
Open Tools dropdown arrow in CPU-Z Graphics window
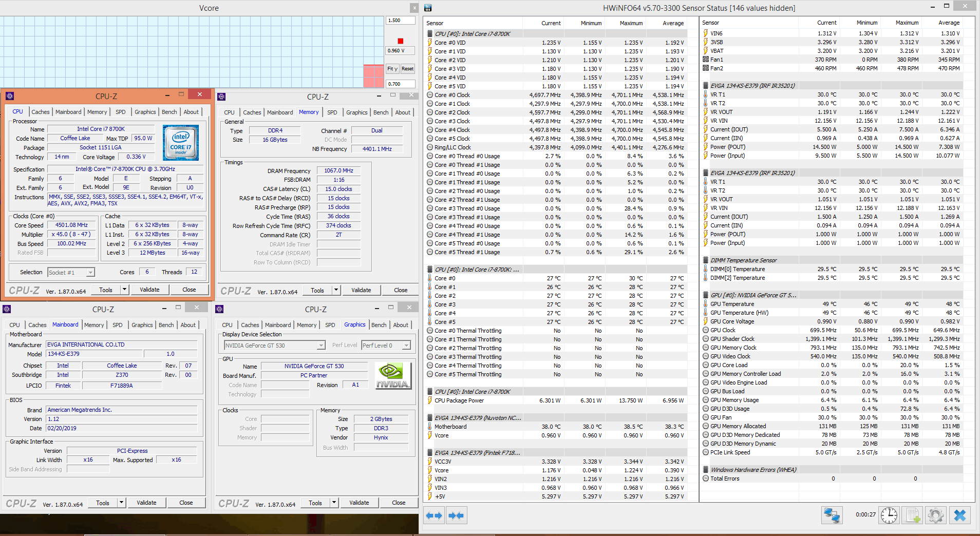[x=334, y=503]
